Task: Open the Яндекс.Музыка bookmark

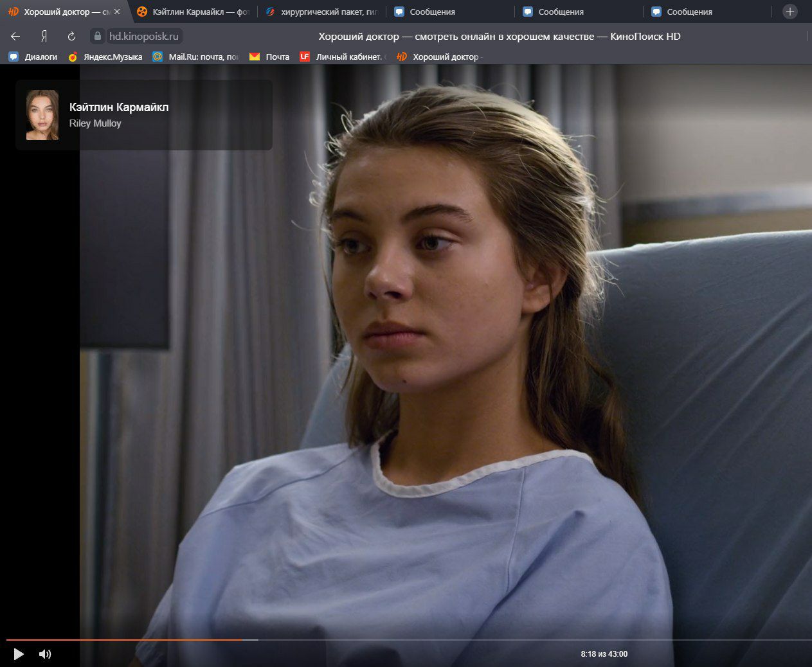Action: click(105, 57)
